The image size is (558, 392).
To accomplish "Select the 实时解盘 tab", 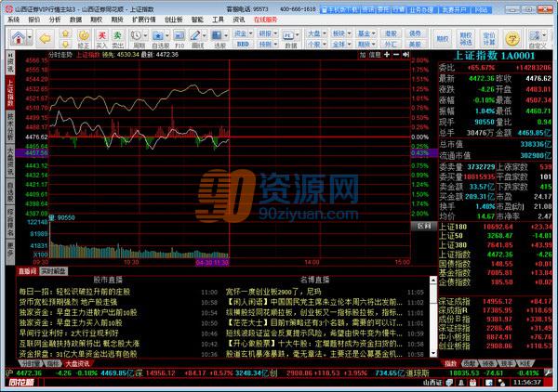I will click(x=53, y=271).
